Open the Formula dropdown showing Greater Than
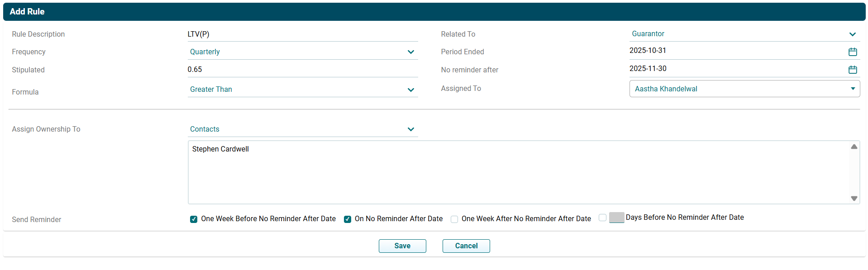The height and width of the screenshot is (270, 868). point(302,90)
